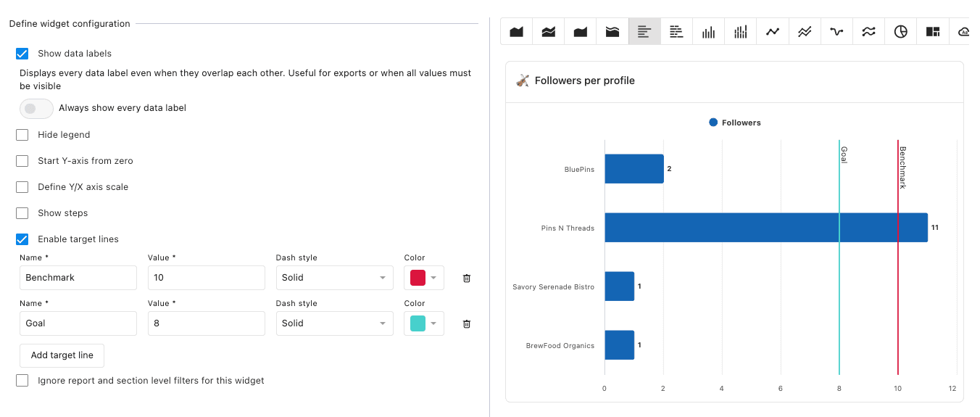Open Dash style dropdown for Goal

(334, 323)
